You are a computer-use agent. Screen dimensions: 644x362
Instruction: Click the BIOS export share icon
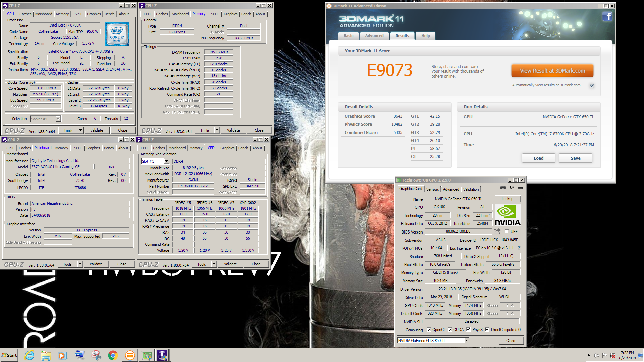point(497,231)
